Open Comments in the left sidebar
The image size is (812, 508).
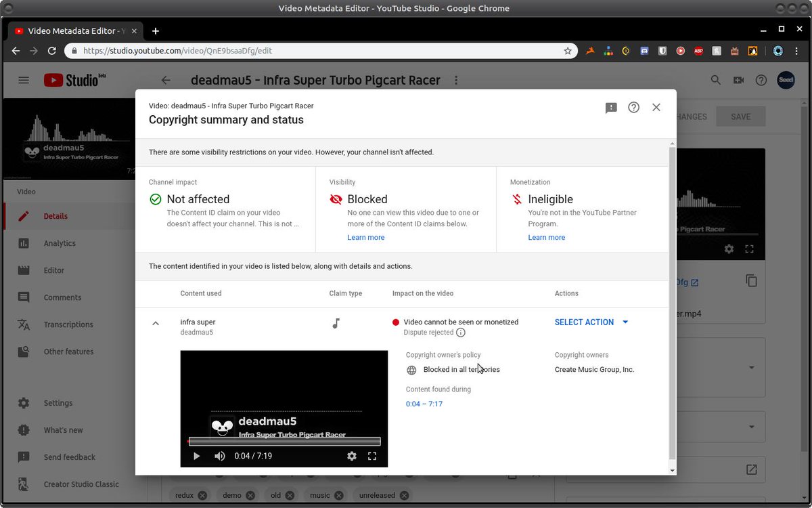[x=69, y=297]
